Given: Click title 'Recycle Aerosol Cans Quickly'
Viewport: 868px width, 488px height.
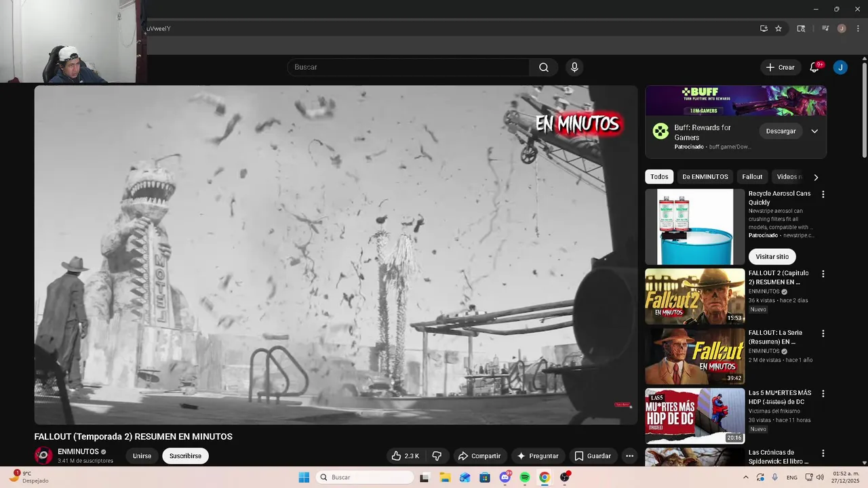Looking at the screenshot, I should coord(779,198).
